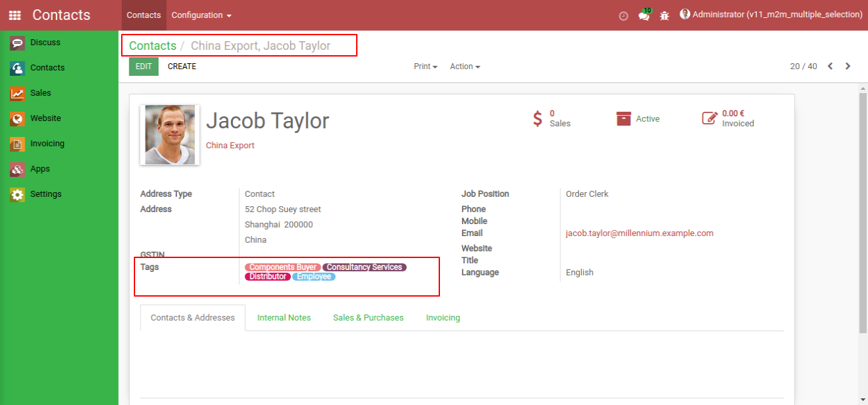
Task: Select the Distributor tag swatch
Action: [x=267, y=276]
